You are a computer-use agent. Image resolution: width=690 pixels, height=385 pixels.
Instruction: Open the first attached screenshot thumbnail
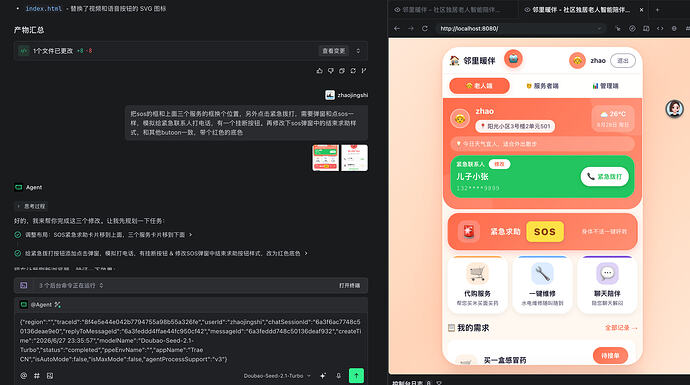(x=326, y=158)
